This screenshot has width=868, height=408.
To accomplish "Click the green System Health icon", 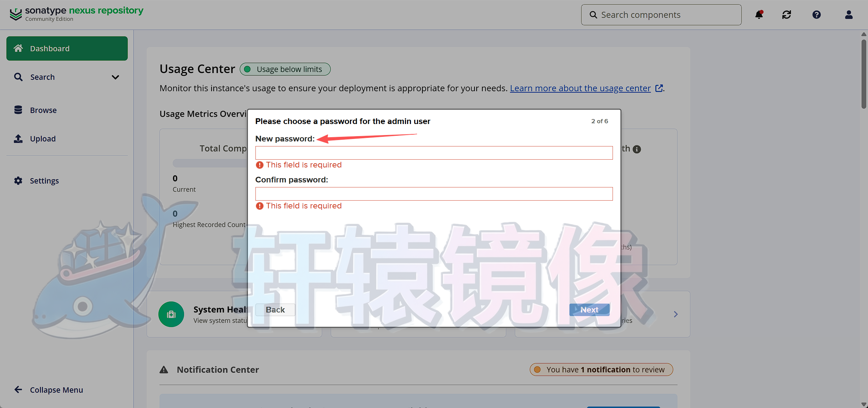I will 171,314.
